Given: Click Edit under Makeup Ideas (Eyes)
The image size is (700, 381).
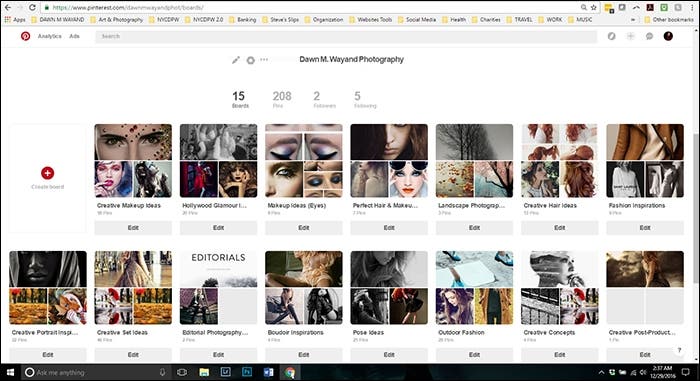Looking at the screenshot, I should click(x=304, y=228).
